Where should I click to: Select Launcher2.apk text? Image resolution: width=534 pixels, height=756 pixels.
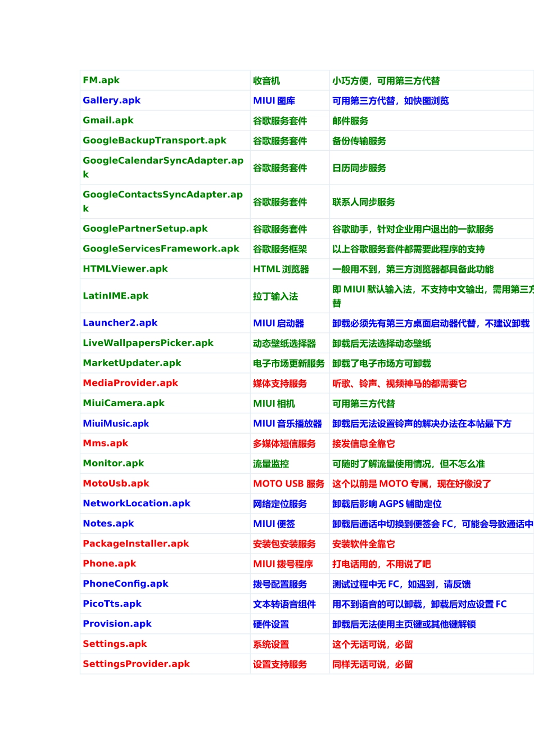(120, 323)
